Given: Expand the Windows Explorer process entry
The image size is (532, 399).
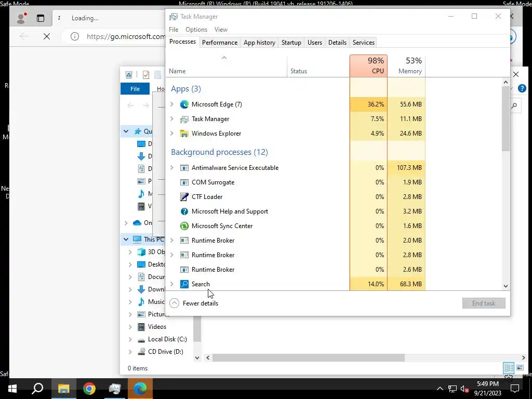Looking at the screenshot, I should pos(171,134).
